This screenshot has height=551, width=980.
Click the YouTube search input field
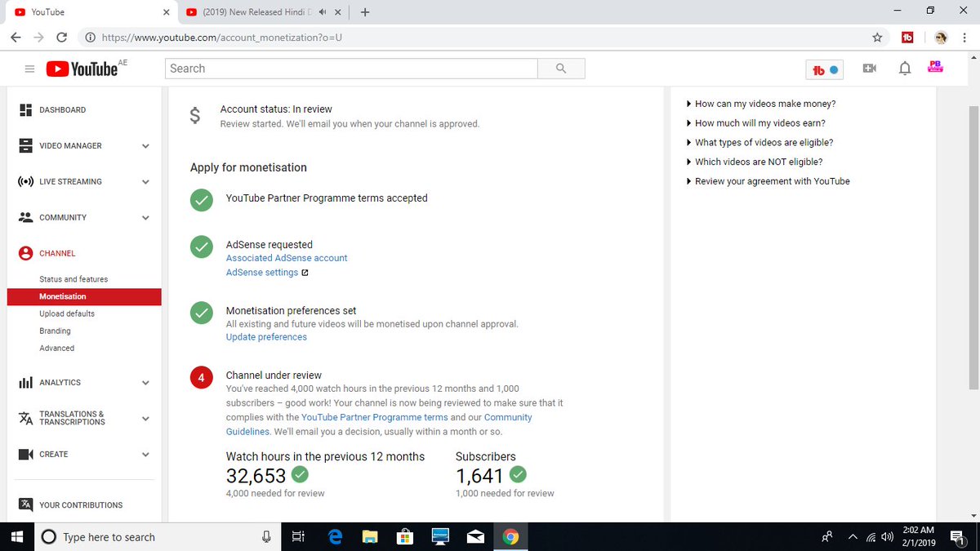[351, 69]
